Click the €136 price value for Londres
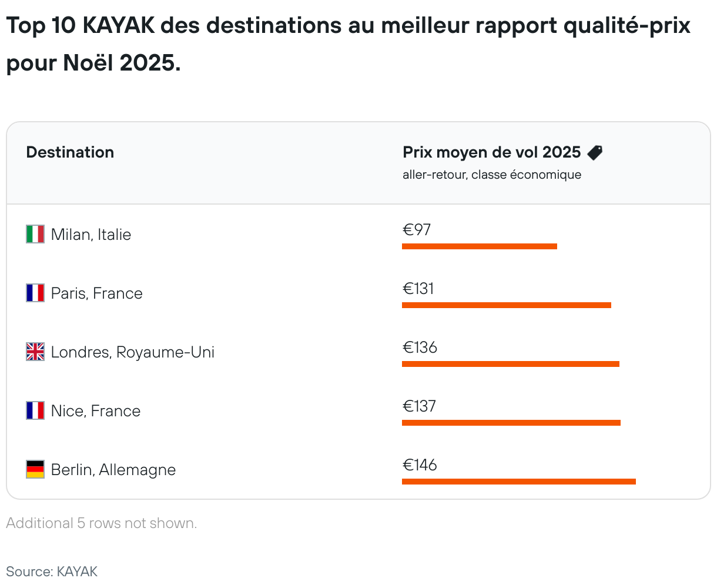717x588 pixels. point(420,348)
